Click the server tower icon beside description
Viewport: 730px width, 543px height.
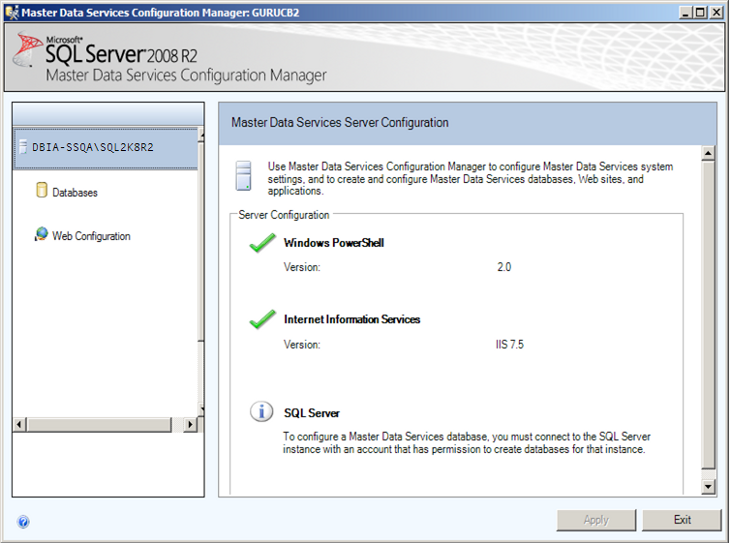243,176
